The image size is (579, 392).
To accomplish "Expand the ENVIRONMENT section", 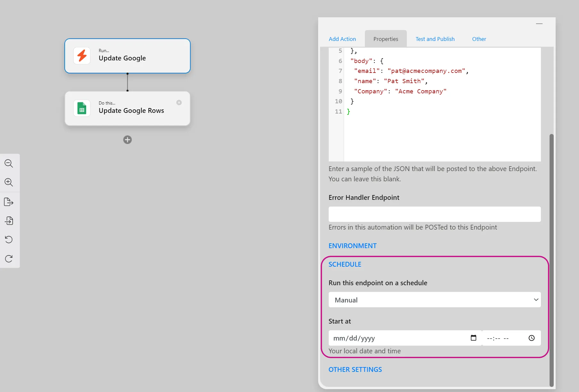I will (x=352, y=246).
